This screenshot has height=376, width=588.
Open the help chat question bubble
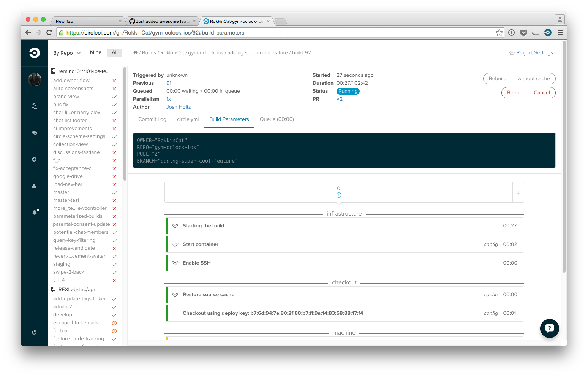click(x=550, y=328)
